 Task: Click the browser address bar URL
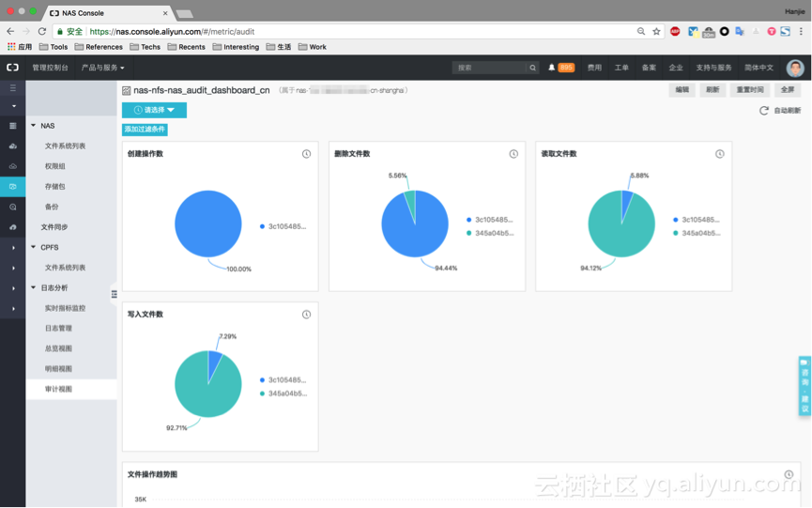point(172,32)
